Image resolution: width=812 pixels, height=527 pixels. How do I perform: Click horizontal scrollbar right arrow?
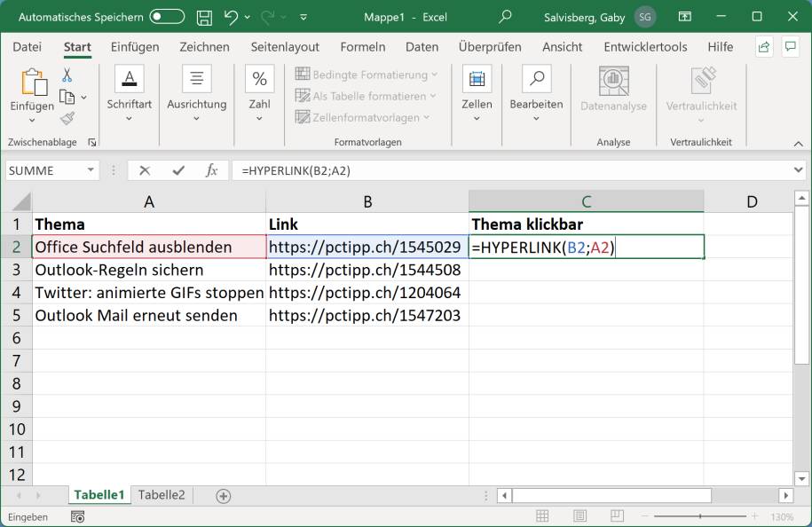pyautogui.click(x=785, y=495)
